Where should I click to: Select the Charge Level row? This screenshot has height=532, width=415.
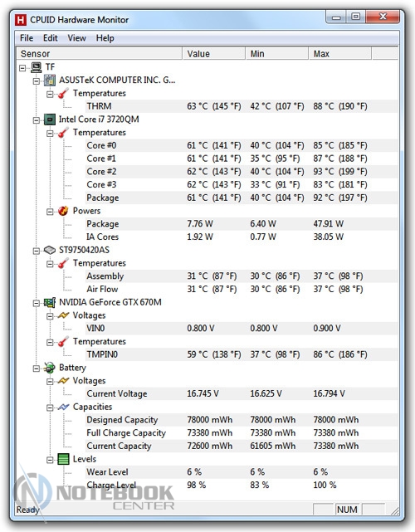tap(242, 485)
